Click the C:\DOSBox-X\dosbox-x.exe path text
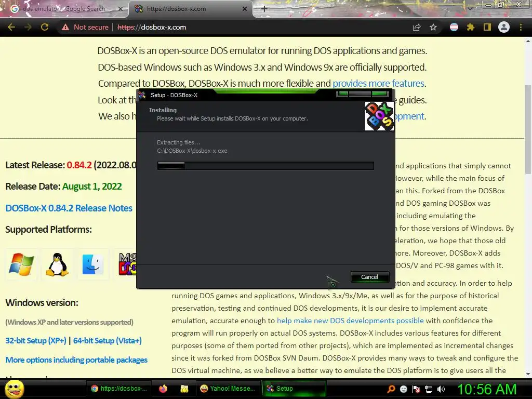The image size is (532, 399). pyautogui.click(x=192, y=151)
